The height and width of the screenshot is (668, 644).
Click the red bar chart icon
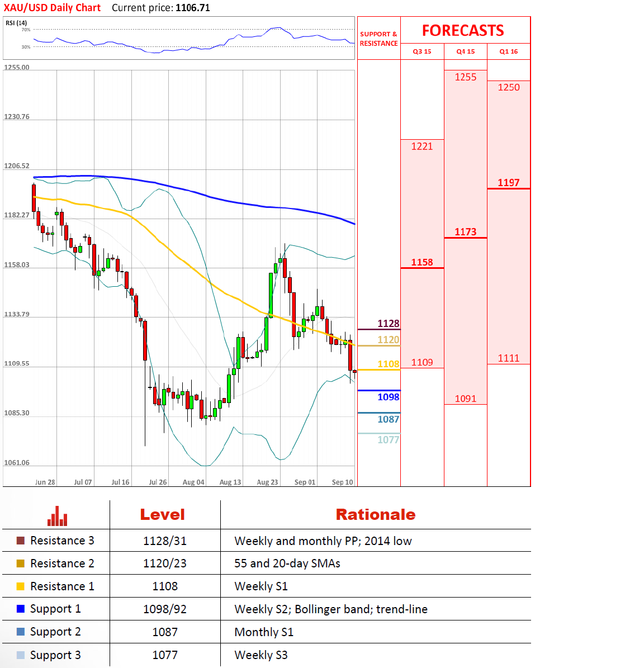[58, 516]
